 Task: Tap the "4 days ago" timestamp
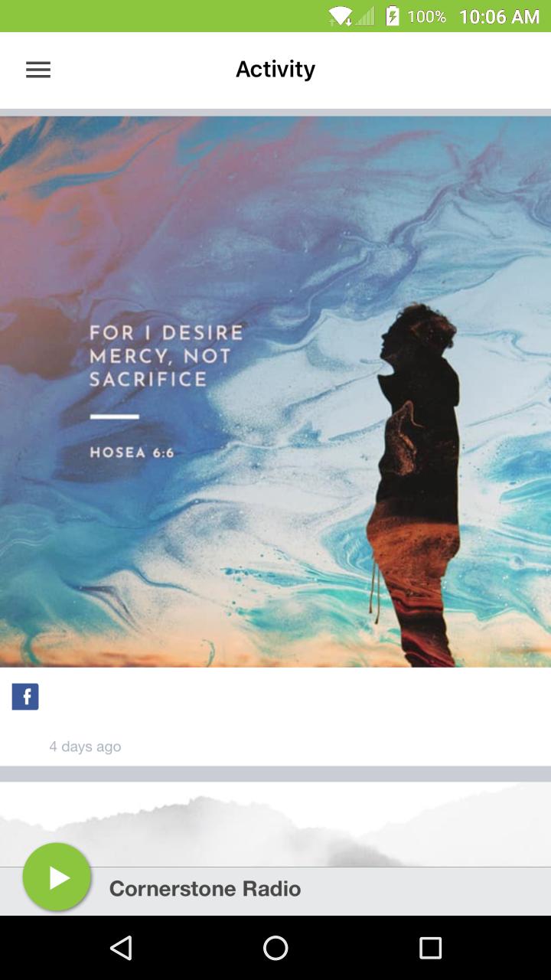pyautogui.click(x=85, y=746)
